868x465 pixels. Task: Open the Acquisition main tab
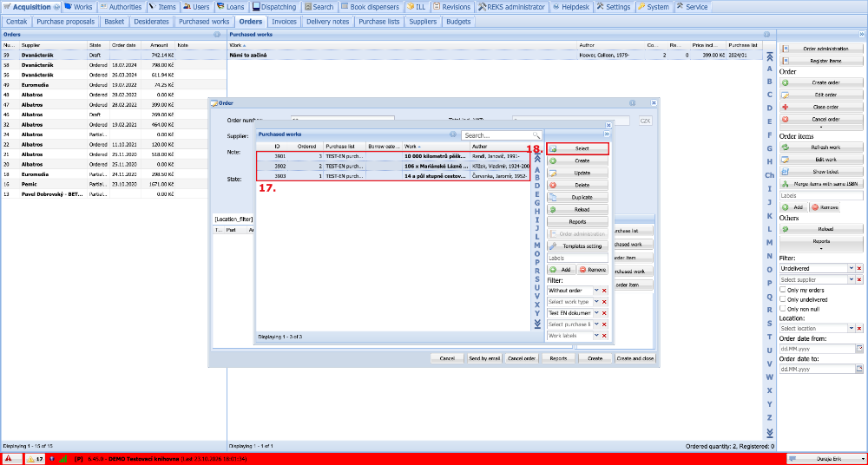coord(30,7)
